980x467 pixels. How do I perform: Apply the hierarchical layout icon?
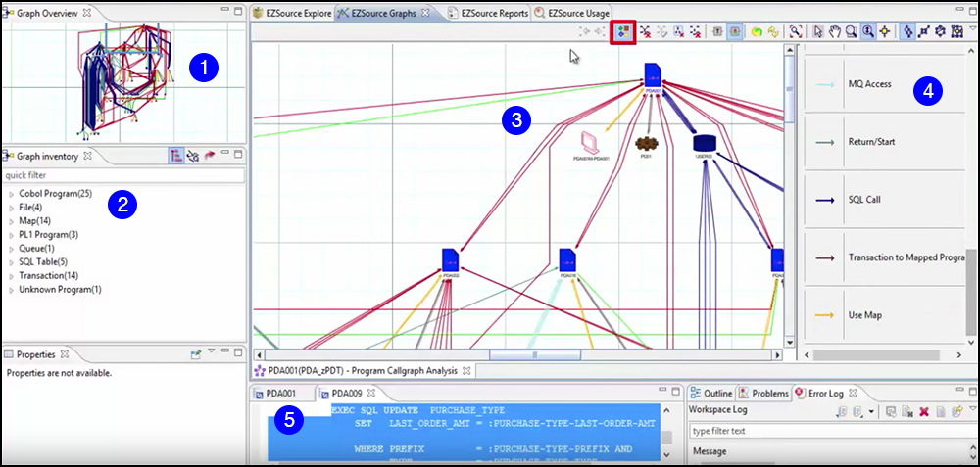click(x=908, y=31)
